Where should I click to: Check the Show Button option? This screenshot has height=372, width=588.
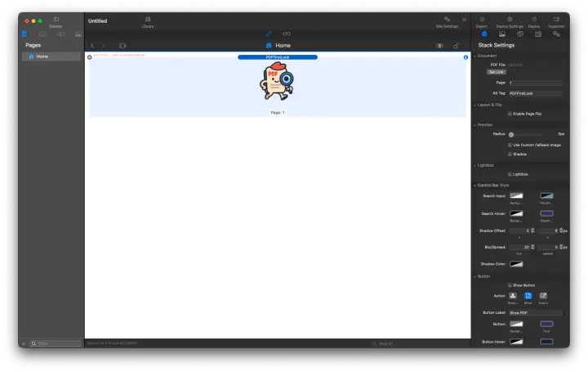click(x=510, y=285)
